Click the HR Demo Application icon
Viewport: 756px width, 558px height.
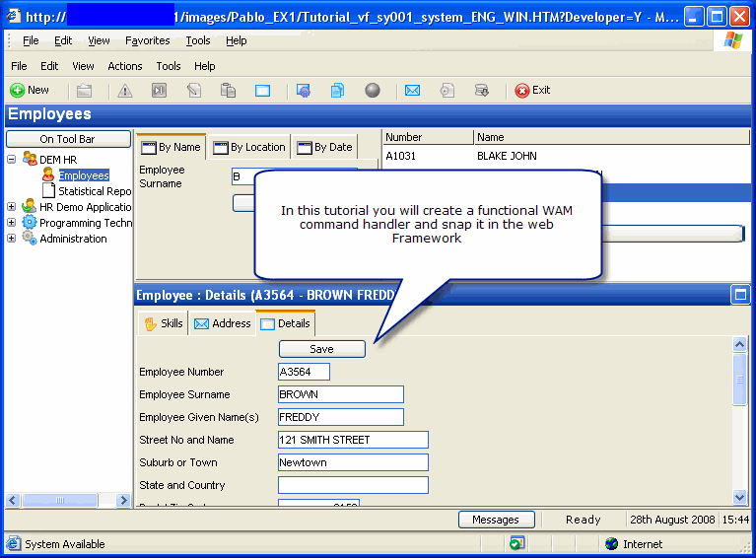click(29, 206)
